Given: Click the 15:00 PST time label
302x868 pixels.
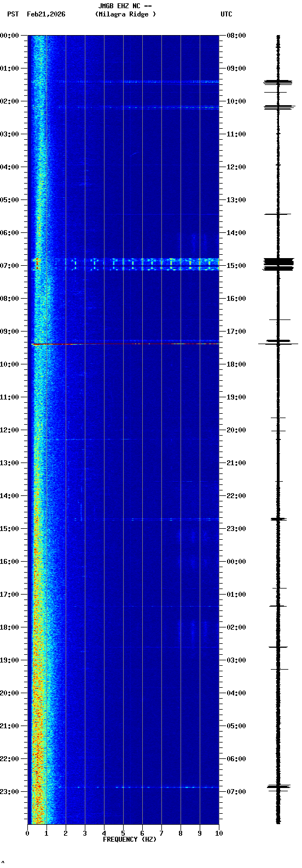Looking at the screenshot, I should [10, 529].
